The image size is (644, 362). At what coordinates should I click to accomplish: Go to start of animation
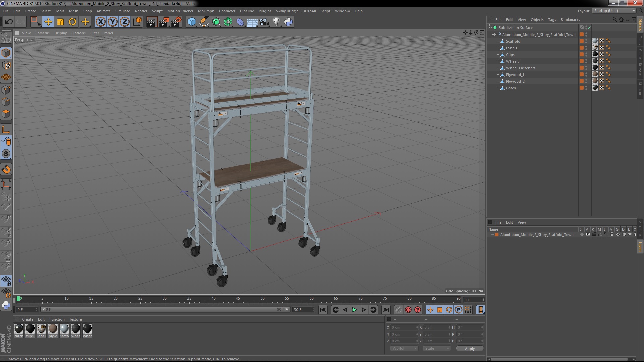323,310
